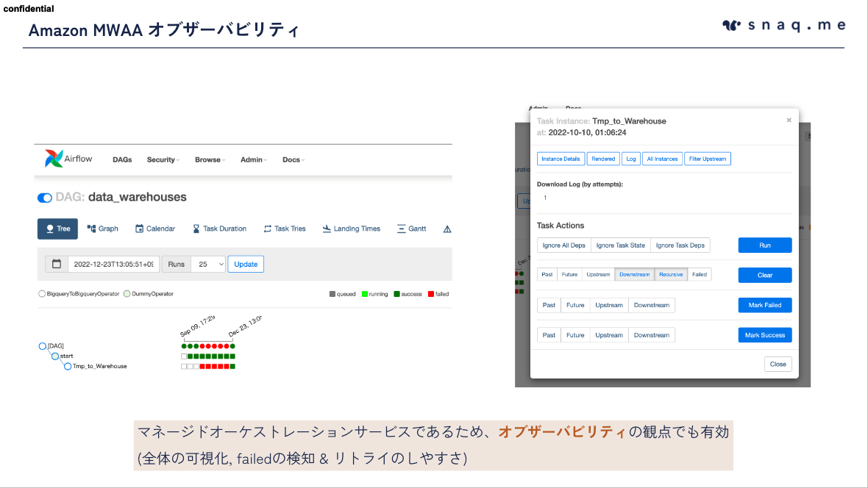Click the Rendered button
The width and height of the screenshot is (868, 488).
tap(603, 159)
